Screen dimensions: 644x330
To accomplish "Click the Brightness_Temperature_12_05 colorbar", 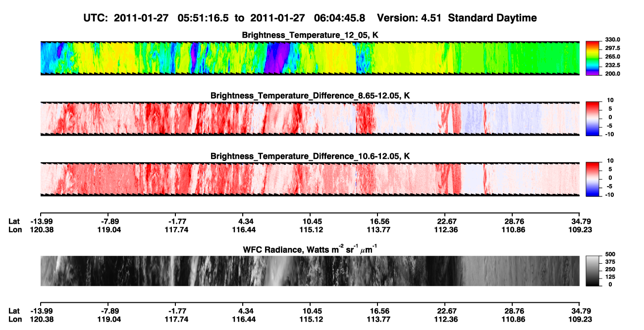I will coord(592,58).
